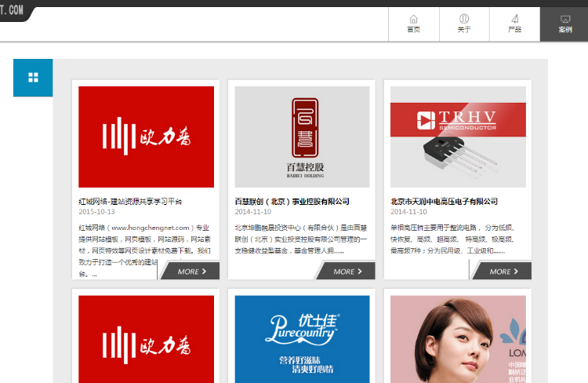Open the title 北京市天润中电高压电子有限公司
The height and width of the screenshot is (383, 588).
445,202
